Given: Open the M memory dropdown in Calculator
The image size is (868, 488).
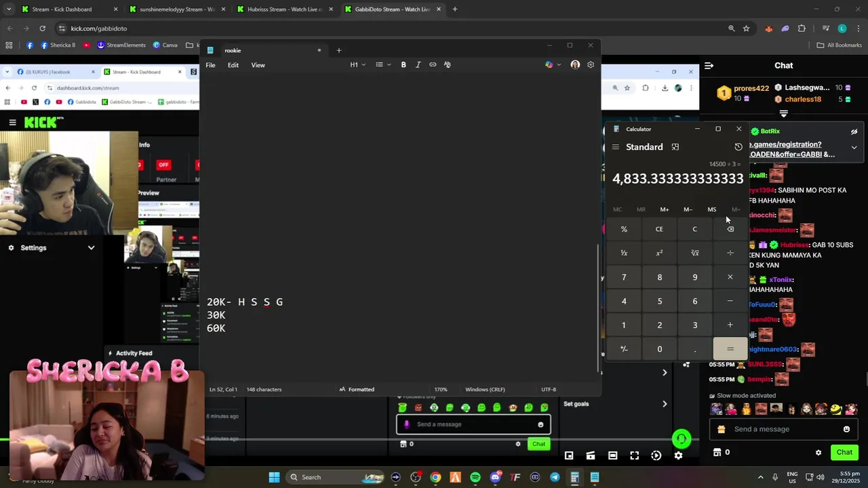Looking at the screenshot, I should [x=736, y=209].
